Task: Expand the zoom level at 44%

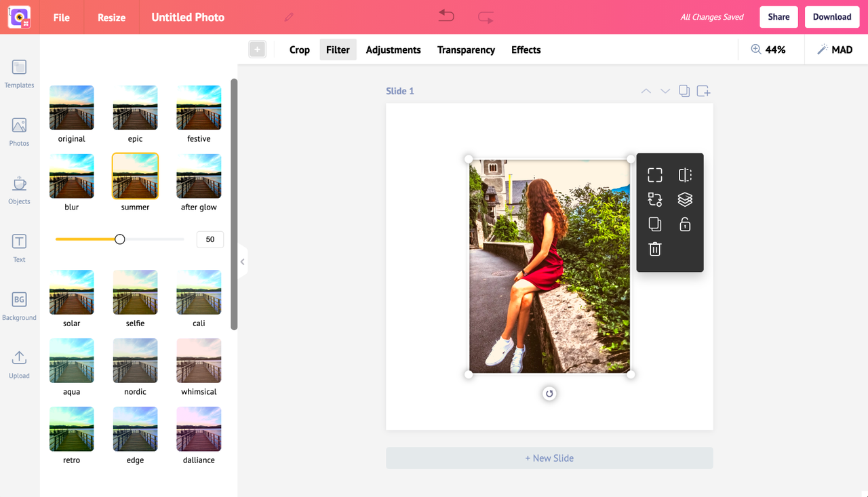Action: (771, 49)
